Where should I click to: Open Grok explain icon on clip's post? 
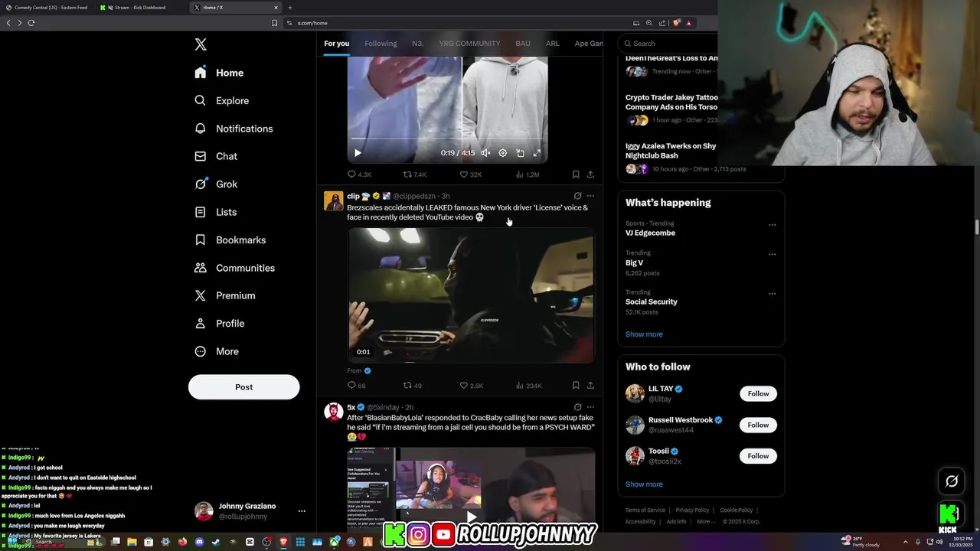[577, 196]
